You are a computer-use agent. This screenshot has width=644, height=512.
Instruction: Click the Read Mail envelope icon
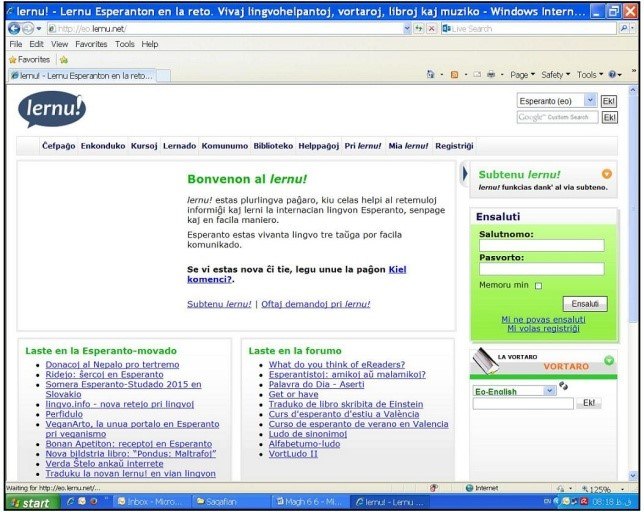point(477,75)
